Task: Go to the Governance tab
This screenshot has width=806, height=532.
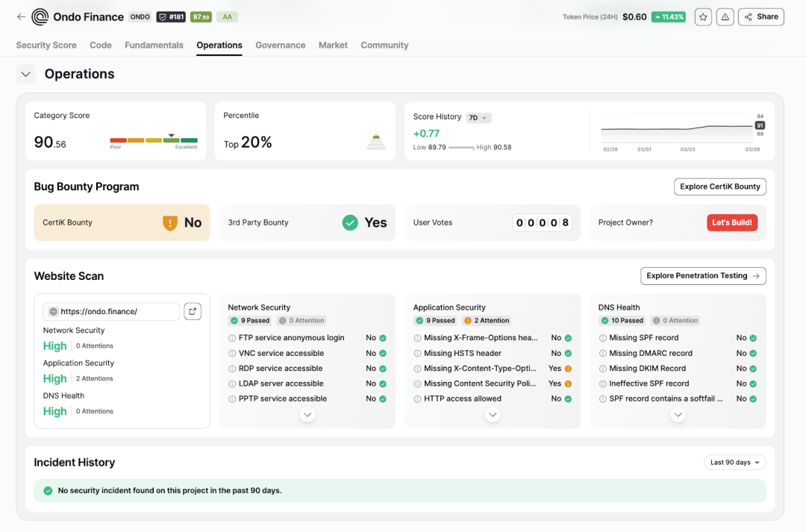Action: click(x=280, y=46)
